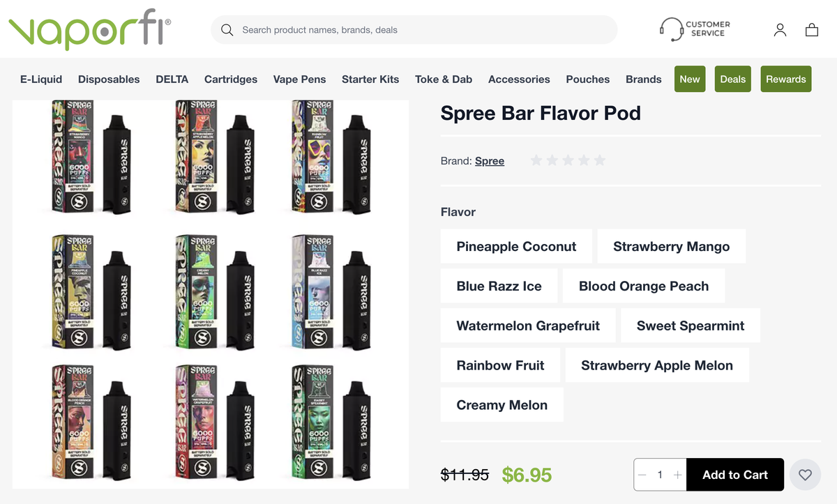837x504 pixels.
Task: Increase quantity with the plus icon
Action: 677,475
